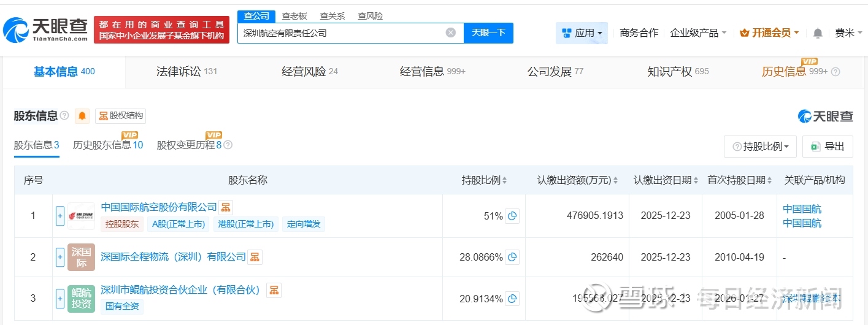868x325 pixels.
Task: Click the orange alert bell beside 股东信息
Action: (82, 116)
